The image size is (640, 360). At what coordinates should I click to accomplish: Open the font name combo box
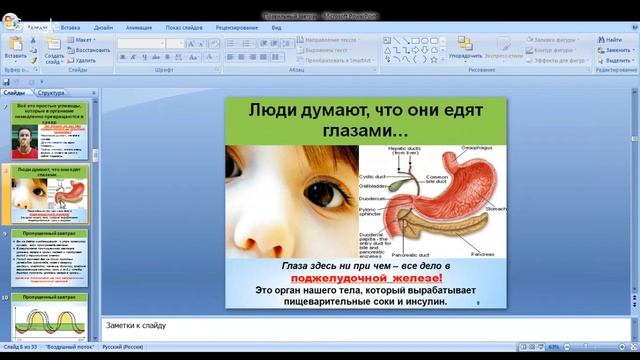pos(141,44)
